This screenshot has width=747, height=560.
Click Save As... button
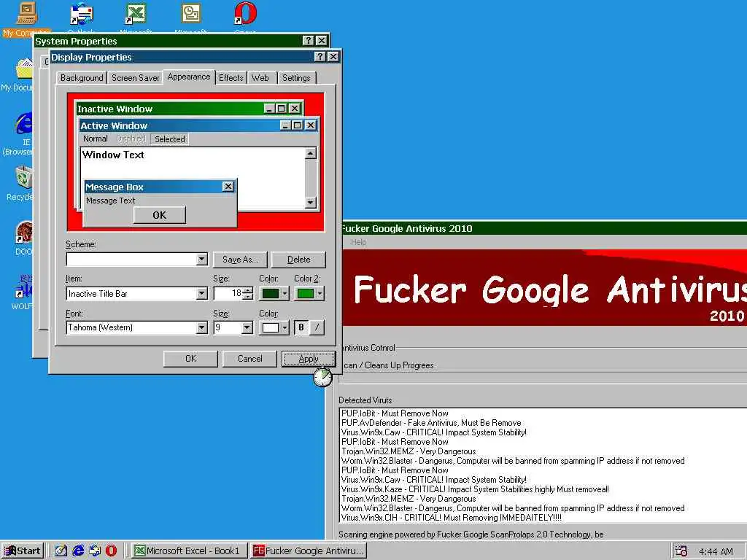(240, 260)
